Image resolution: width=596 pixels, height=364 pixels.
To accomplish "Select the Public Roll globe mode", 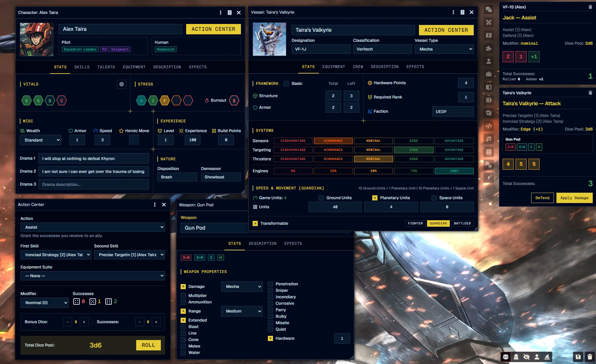I will click(506, 357).
